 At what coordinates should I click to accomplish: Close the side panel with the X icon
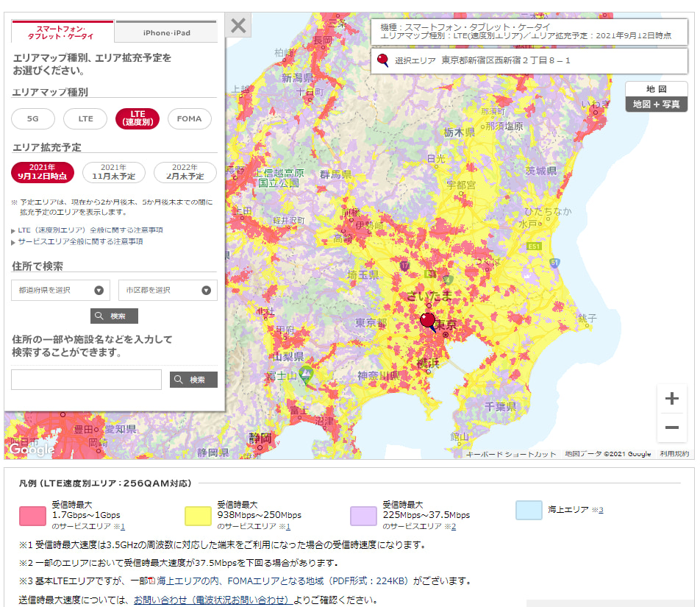238,25
